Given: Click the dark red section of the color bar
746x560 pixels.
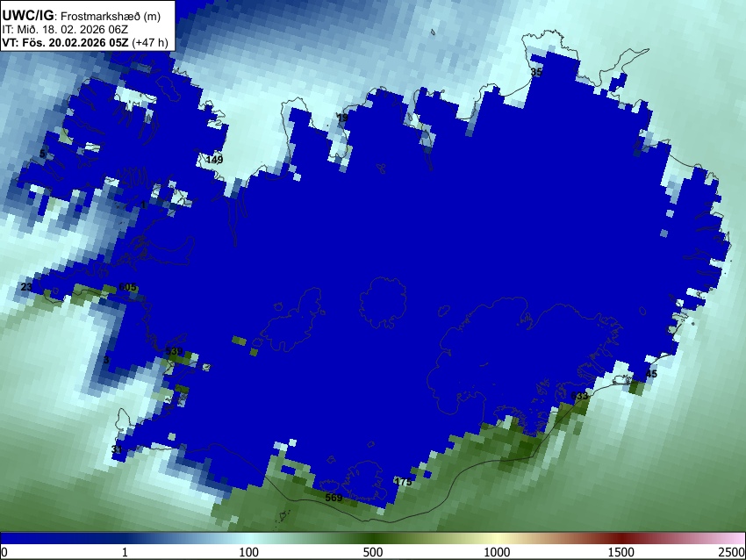Looking at the screenshot, I should click(x=621, y=538).
